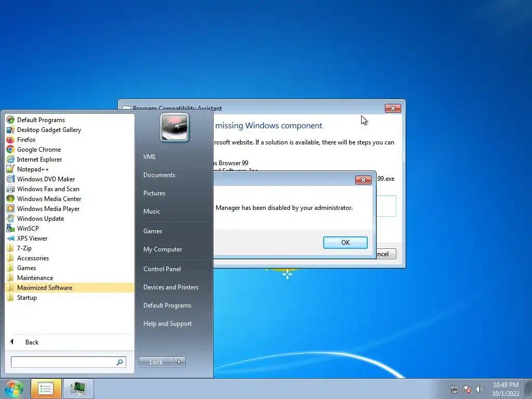Screen dimensions: 532x399
Task: Click the user account picture
Action: pyautogui.click(x=175, y=128)
